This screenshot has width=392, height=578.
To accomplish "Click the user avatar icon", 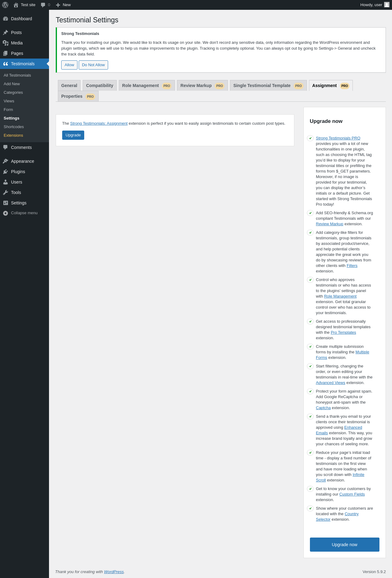I will pyautogui.click(x=387, y=5).
